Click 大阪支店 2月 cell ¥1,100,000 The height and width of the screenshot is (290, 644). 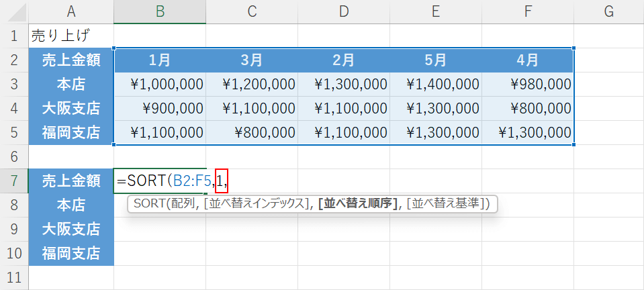344,109
